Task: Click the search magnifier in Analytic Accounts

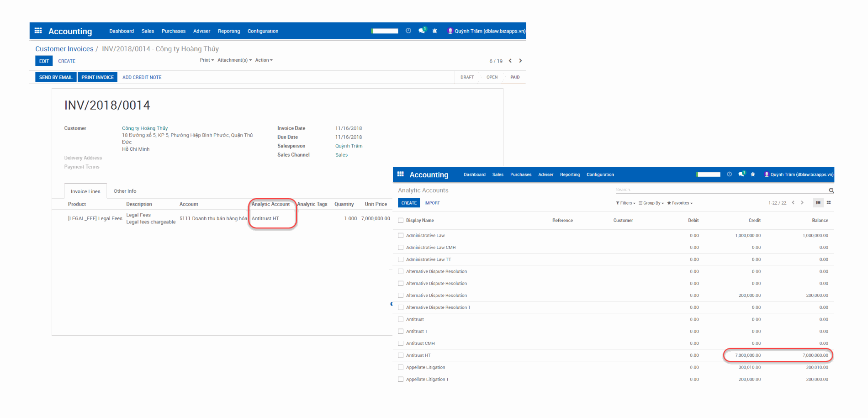Action: pyautogui.click(x=831, y=190)
